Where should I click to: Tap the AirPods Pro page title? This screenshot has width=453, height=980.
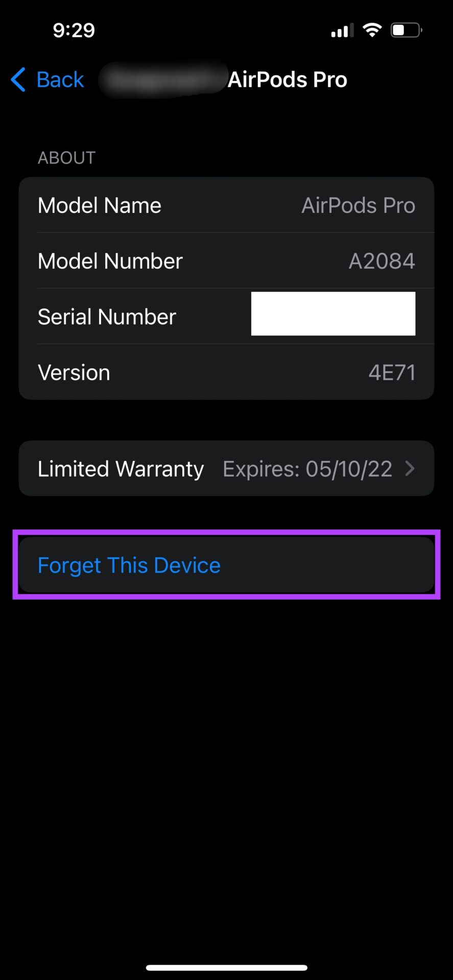click(x=288, y=80)
